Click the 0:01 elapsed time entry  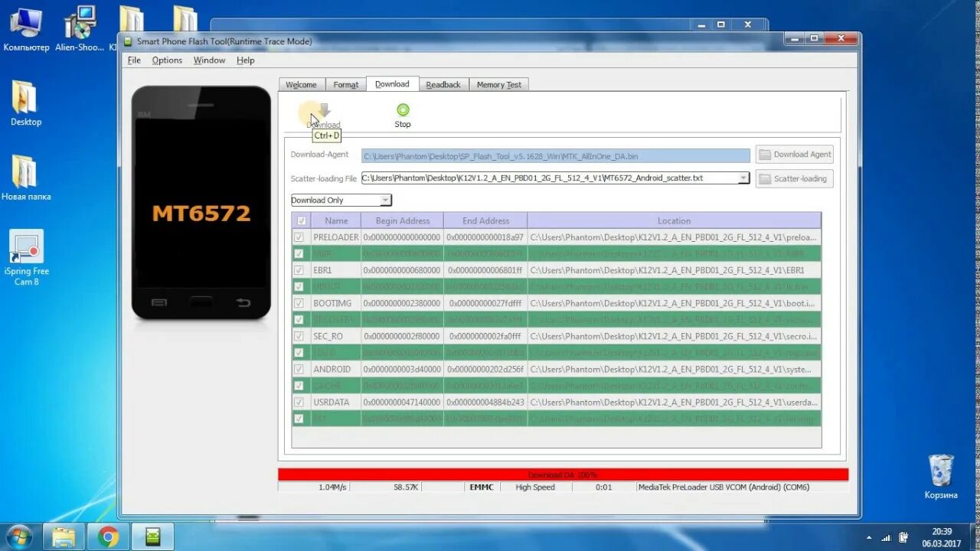pos(604,487)
